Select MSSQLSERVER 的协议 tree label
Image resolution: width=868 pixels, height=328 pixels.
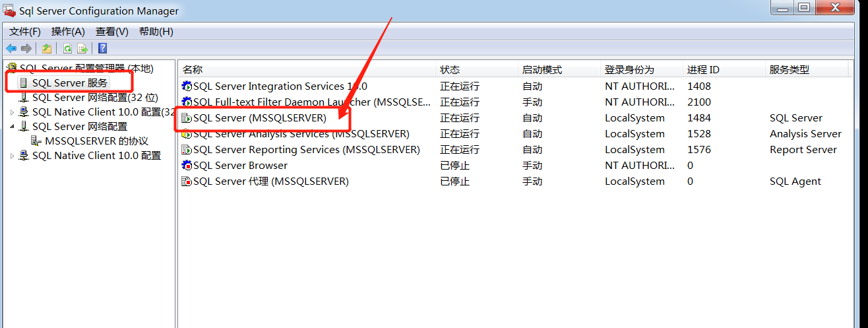97,141
